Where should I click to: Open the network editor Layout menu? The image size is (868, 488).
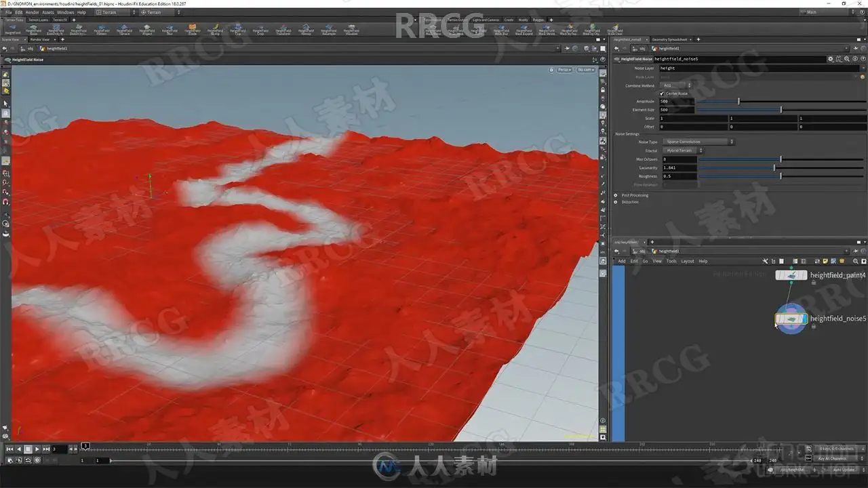click(x=688, y=261)
